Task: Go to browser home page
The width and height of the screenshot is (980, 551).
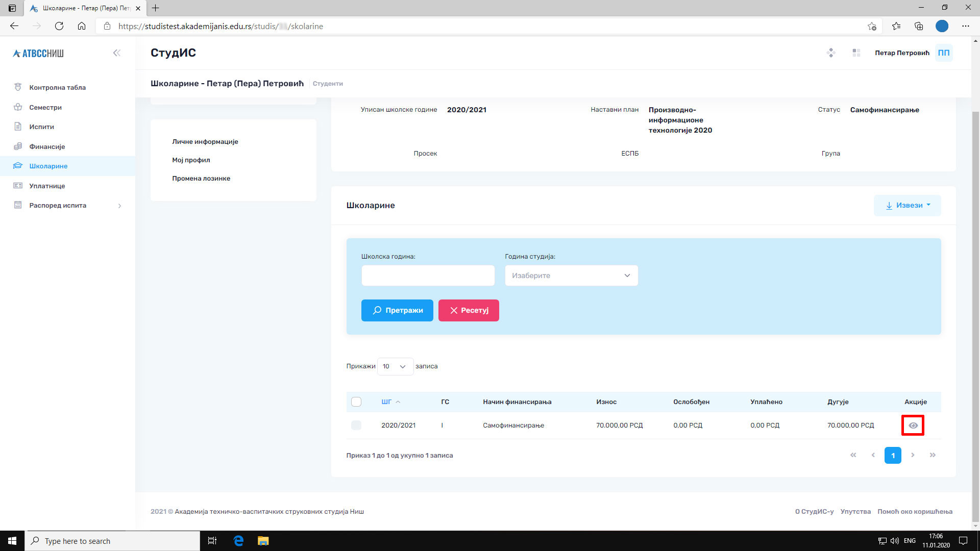Action: tap(82, 26)
